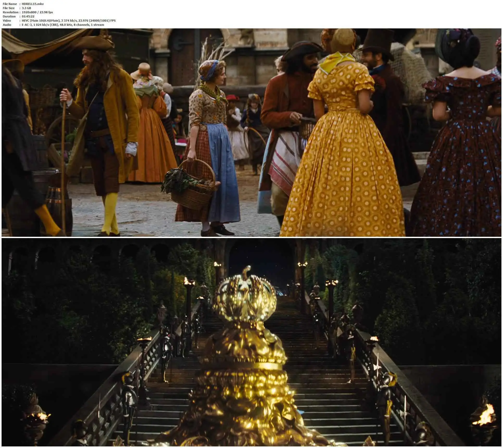Click the HDRELL15.mkv file name text
Viewport: 503px width, 448px height.
(33, 4)
